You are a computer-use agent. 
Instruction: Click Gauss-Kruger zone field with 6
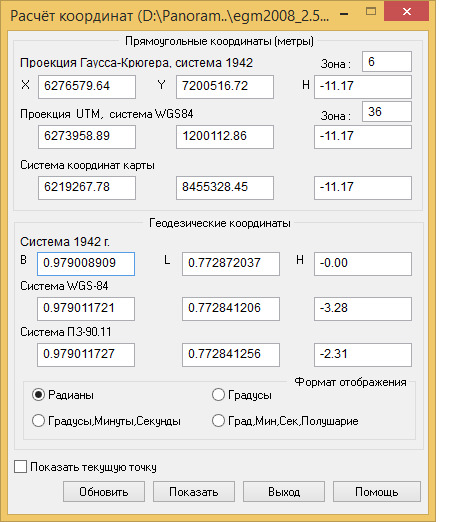(x=387, y=61)
